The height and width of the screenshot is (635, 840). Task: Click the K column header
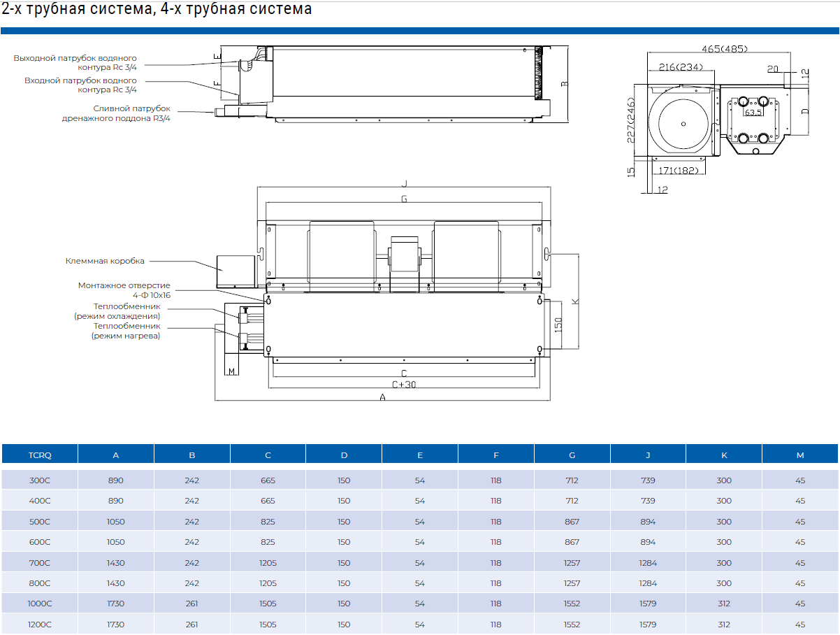(724, 454)
